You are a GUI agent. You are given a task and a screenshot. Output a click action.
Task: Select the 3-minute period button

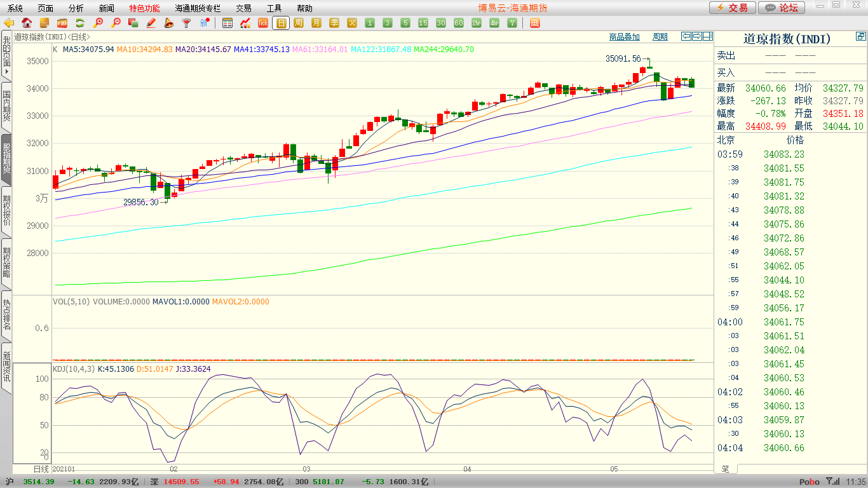pos(388,24)
